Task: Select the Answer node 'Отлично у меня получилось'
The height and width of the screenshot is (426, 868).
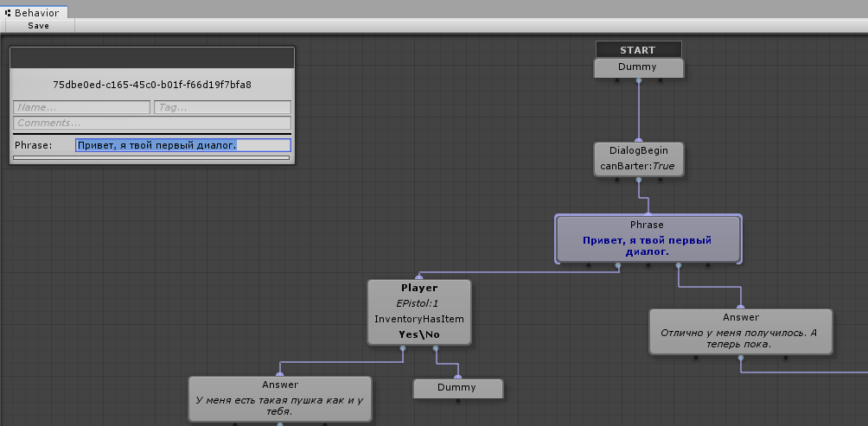Action: click(741, 331)
